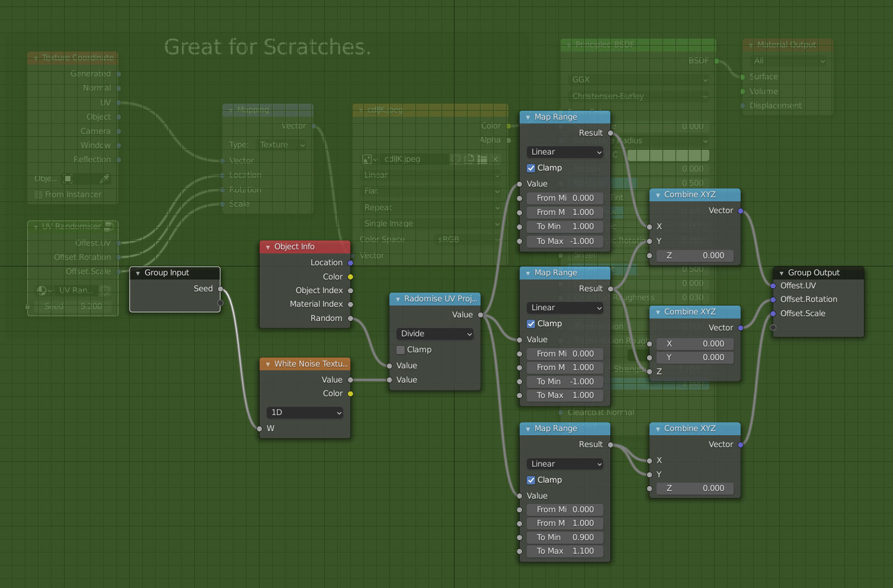Collapse the Object Info node
893x588 pixels.
point(268,247)
